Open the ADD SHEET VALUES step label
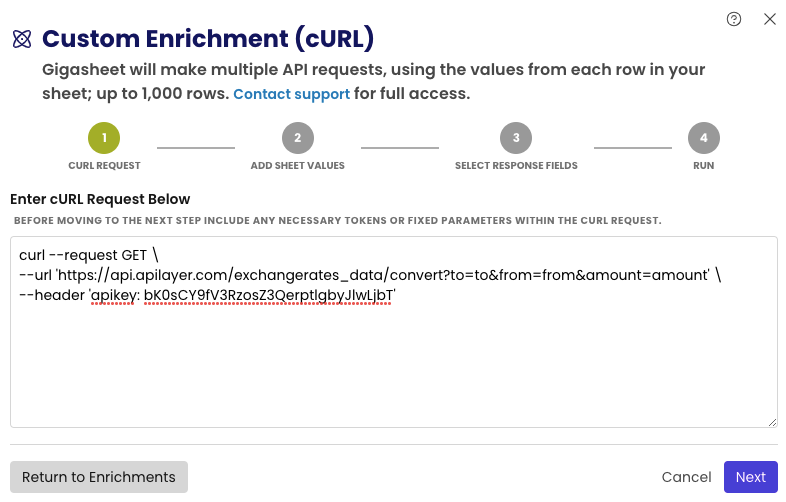The width and height of the screenshot is (786, 502). 298,166
